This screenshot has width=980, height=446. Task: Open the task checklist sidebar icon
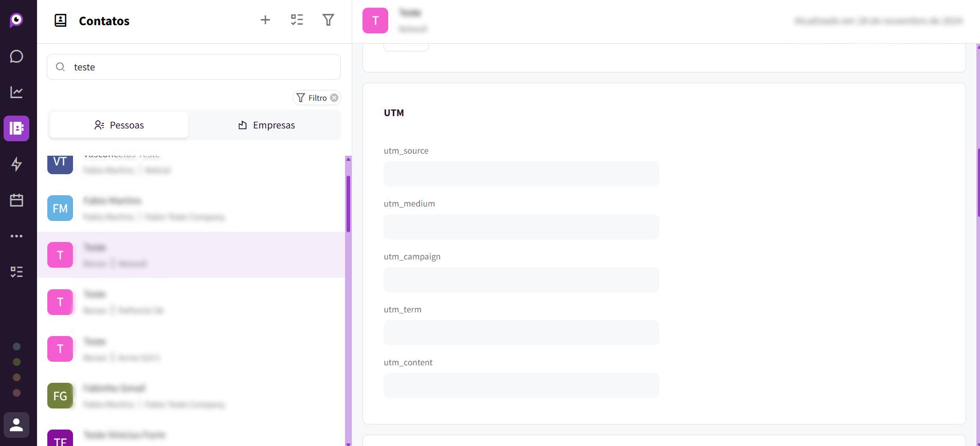tap(16, 272)
